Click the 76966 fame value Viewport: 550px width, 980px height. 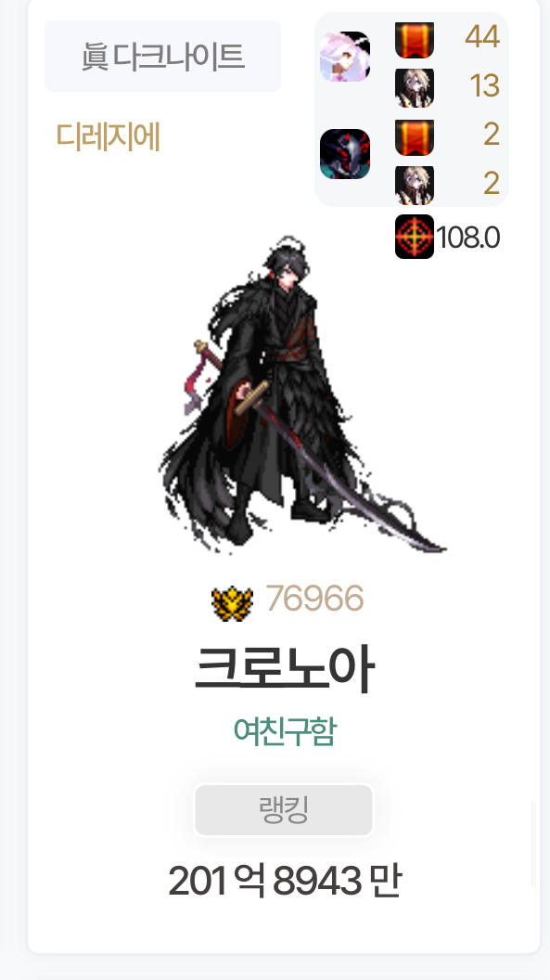click(314, 599)
